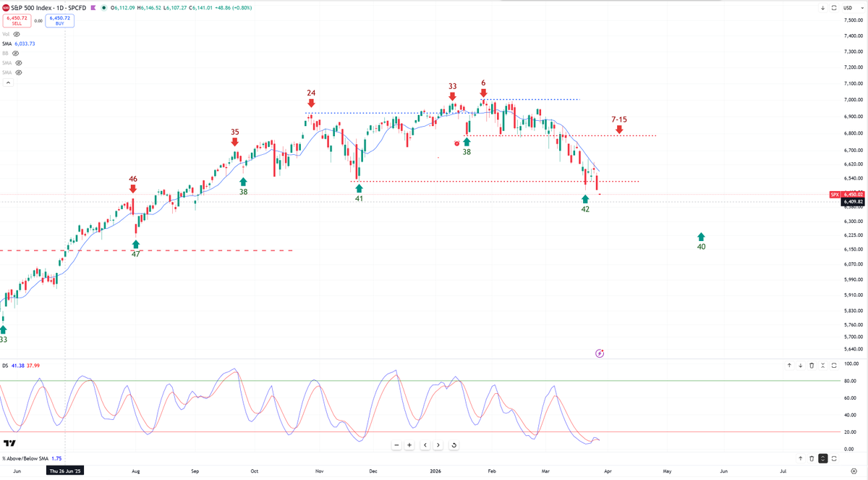The width and height of the screenshot is (868, 480).
Task: Delete the DS indicator pane
Action: coord(812,366)
